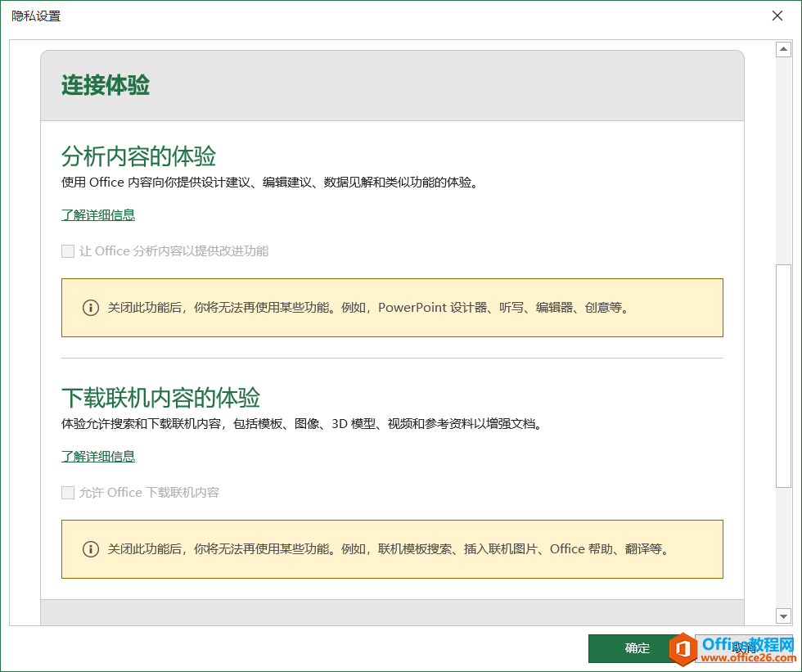802x672 pixels.
Task: Click www.office26.com watermark text
Action: click(x=750, y=656)
